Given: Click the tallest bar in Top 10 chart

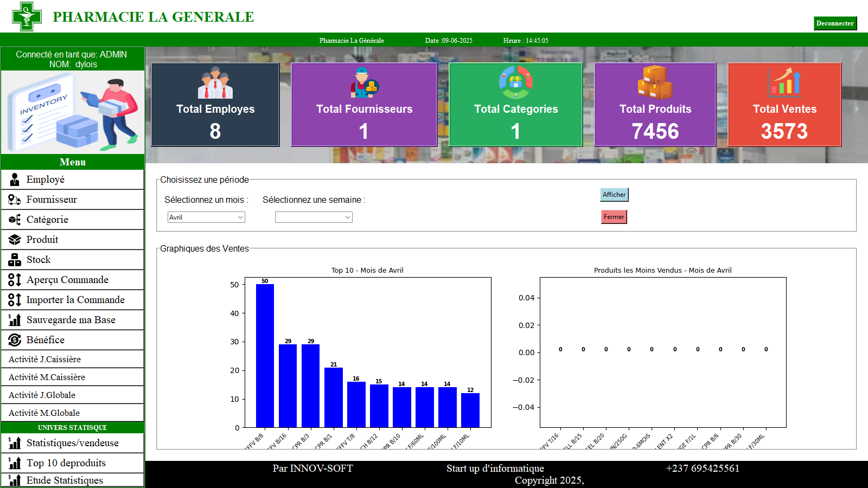Looking at the screenshot, I should (x=265, y=355).
